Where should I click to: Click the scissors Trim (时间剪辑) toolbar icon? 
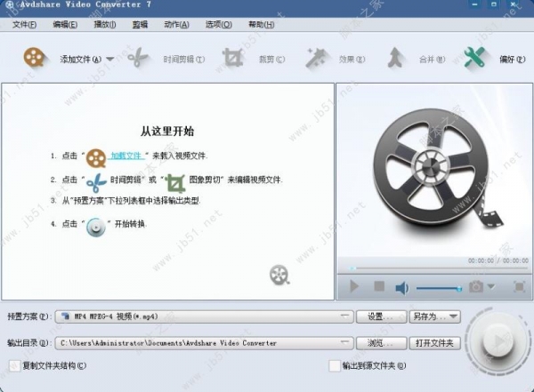(x=138, y=58)
